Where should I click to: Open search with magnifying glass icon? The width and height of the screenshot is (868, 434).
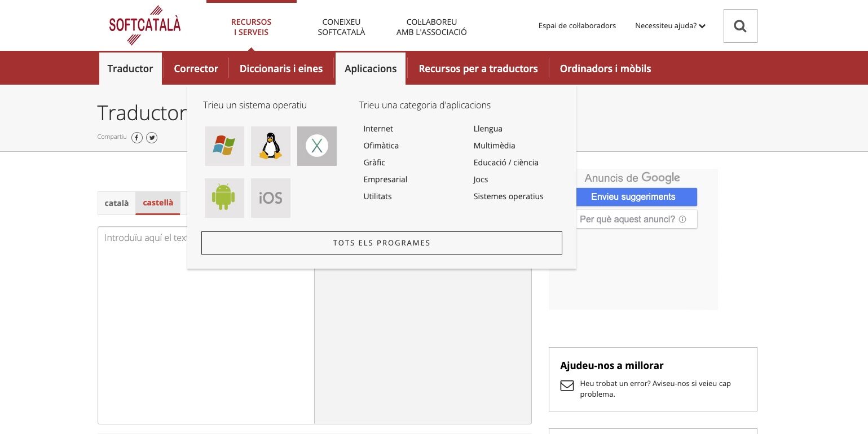[740, 26]
